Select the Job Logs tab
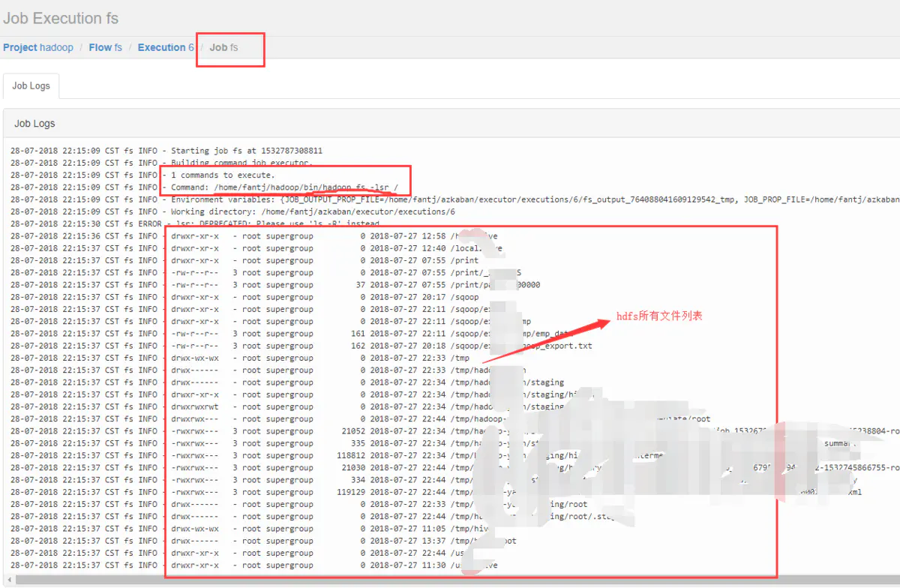 point(31,85)
